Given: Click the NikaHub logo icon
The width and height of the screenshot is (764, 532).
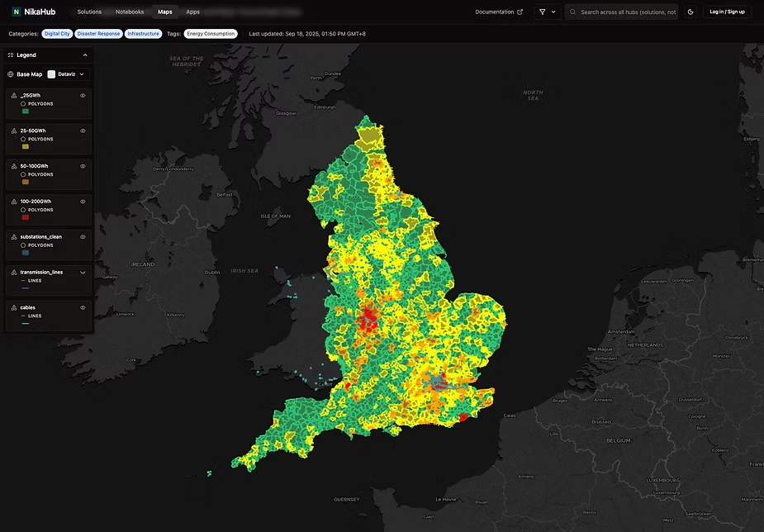Looking at the screenshot, I should [x=16, y=12].
